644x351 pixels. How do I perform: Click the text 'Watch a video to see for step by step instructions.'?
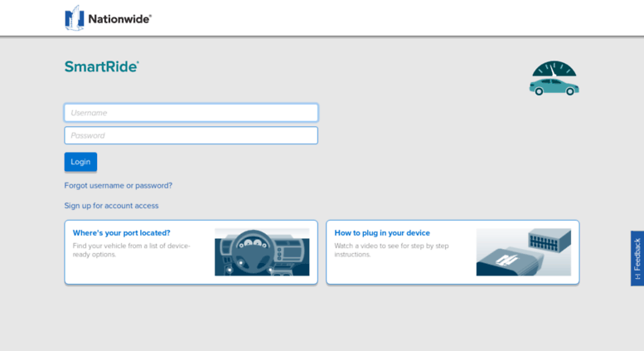coord(391,250)
